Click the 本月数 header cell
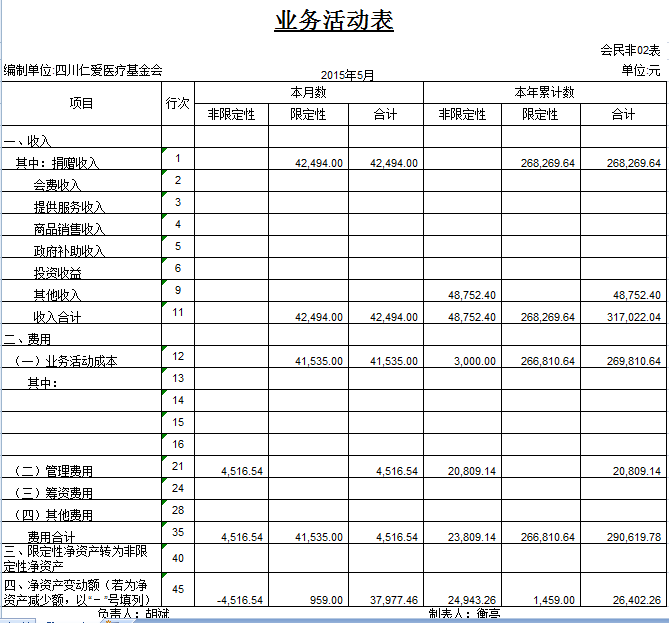 coord(308,92)
